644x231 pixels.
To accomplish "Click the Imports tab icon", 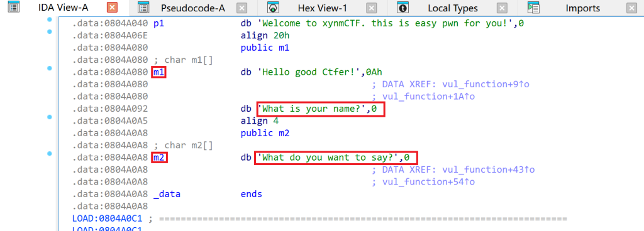I will tap(533, 8).
